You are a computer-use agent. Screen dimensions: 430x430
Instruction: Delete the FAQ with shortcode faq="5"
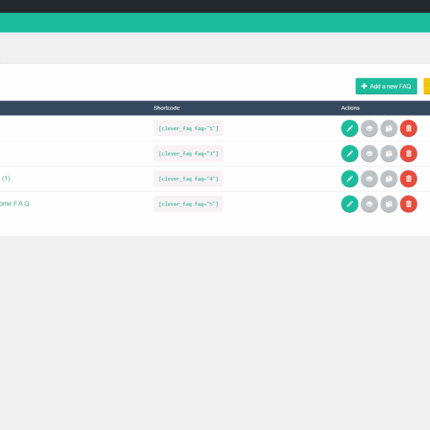tap(408, 204)
